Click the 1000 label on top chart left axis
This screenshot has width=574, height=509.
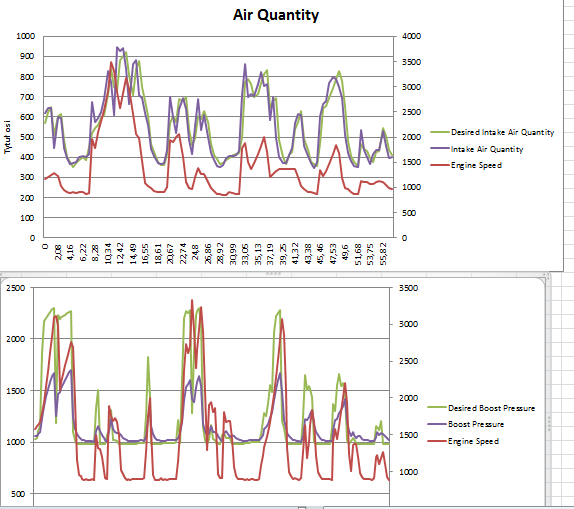(26, 36)
